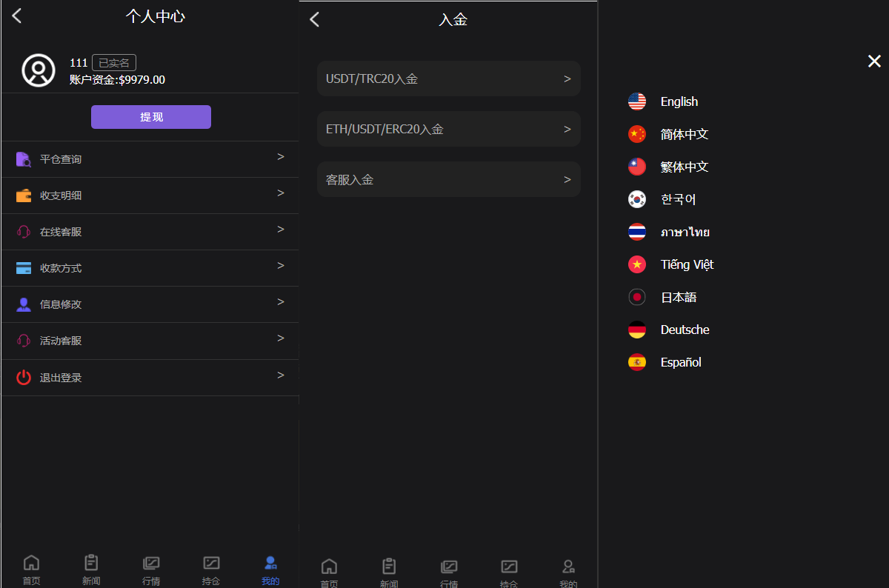Screen dimensions: 889x588
Task: Click the 在线客服 headset icon
Action: tap(24, 232)
